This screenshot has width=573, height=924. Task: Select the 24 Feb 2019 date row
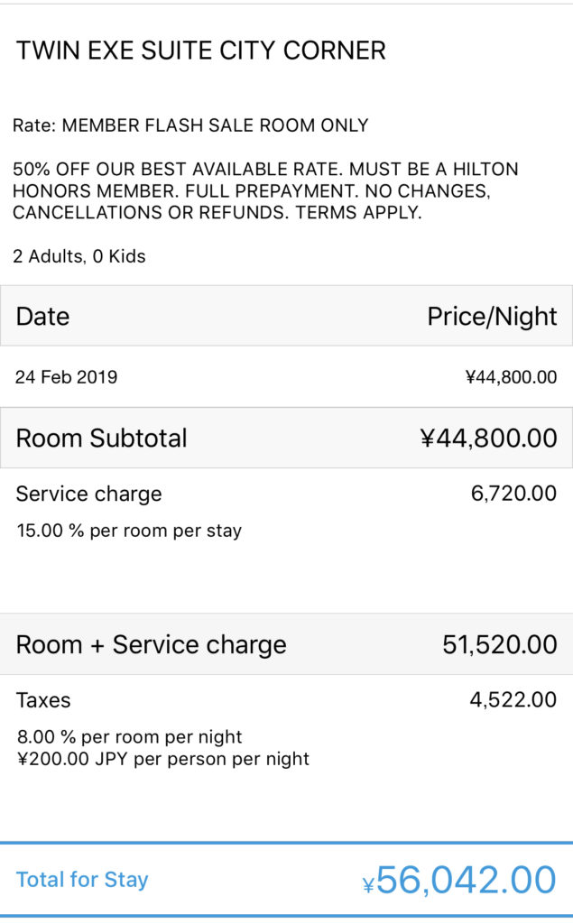(x=66, y=377)
